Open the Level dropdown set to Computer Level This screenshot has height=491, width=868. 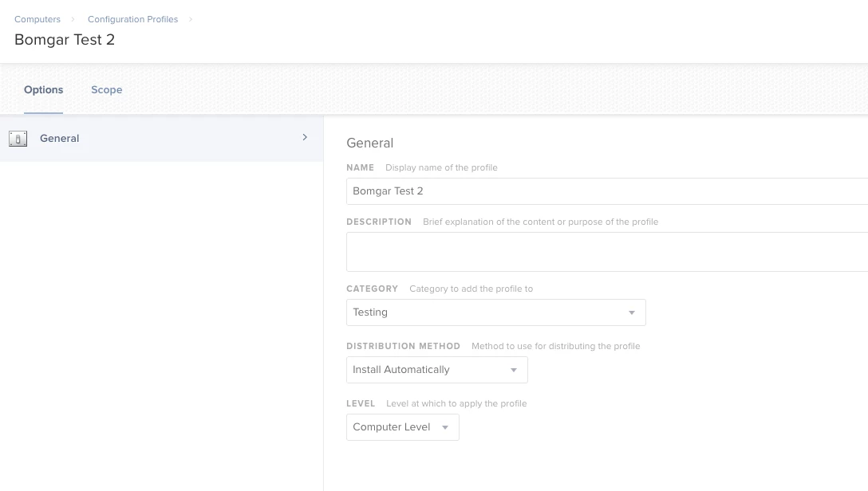pyautogui.click(x=402, y=427)
